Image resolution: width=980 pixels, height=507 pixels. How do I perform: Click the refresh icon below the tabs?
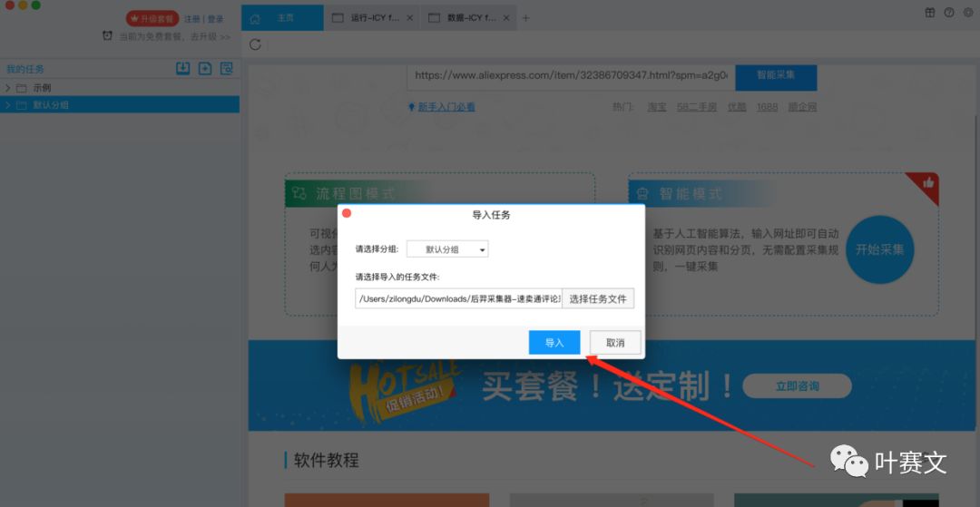tap(255, 44)
